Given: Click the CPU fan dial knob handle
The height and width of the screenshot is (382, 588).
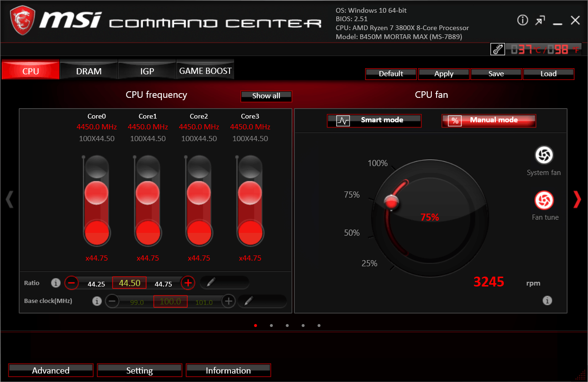Looking at the screenshot, I should coord(391,203).
